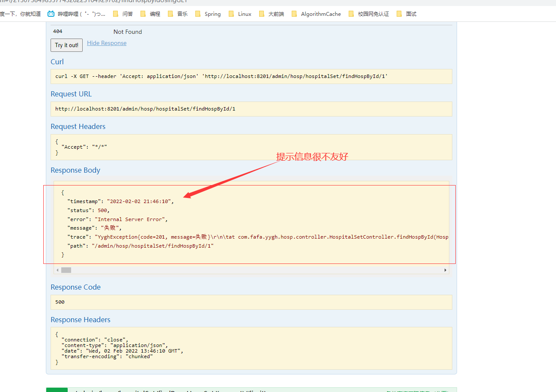The height and width of the screenshot is (392, 556).
Task: Open the Linux bookmark folder
Action: coord(240,14)
